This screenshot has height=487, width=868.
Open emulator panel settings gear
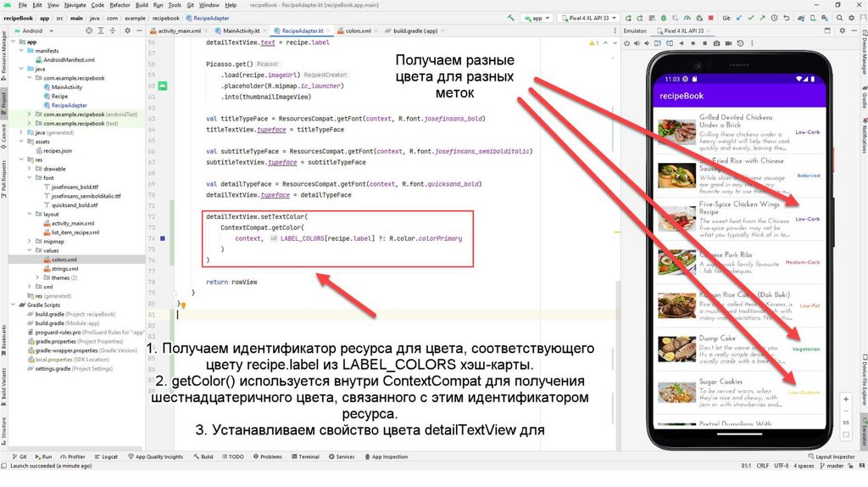(843, 31)
